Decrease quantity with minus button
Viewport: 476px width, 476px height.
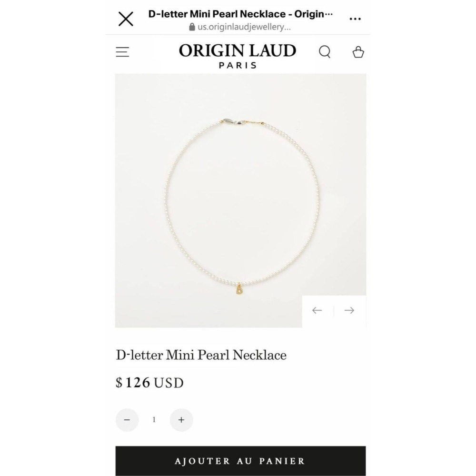127,420
